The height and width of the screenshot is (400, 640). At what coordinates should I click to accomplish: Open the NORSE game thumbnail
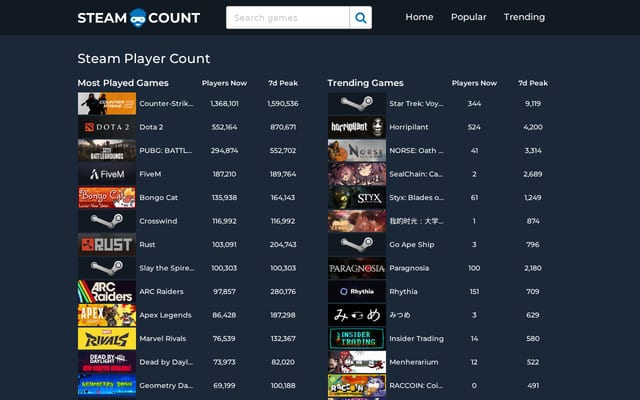coord(357,151)
